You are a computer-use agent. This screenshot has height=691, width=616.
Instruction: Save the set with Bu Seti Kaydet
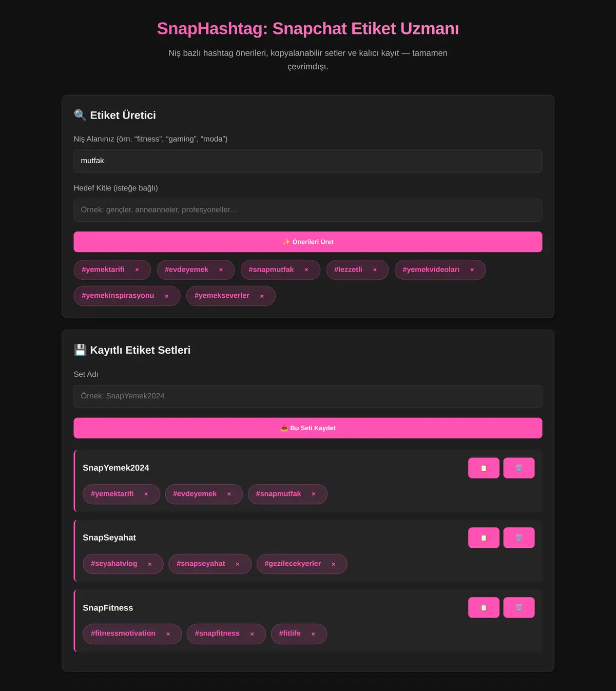coord(308,428)
